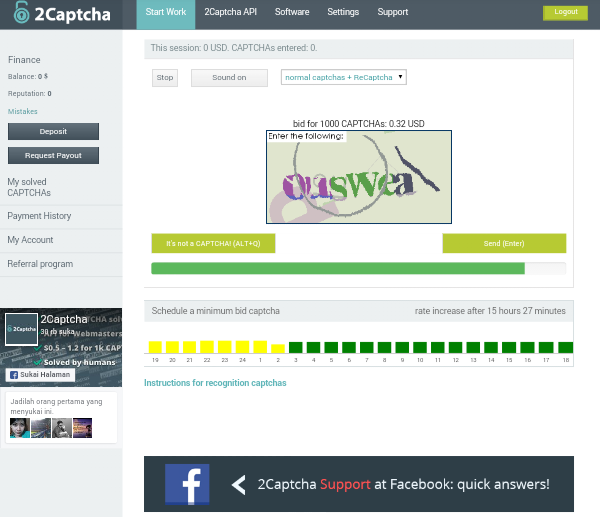Open the third profile photo in Facebook widget
The height and width of the screenshot is (517, 600).
[x=62, y=428]
